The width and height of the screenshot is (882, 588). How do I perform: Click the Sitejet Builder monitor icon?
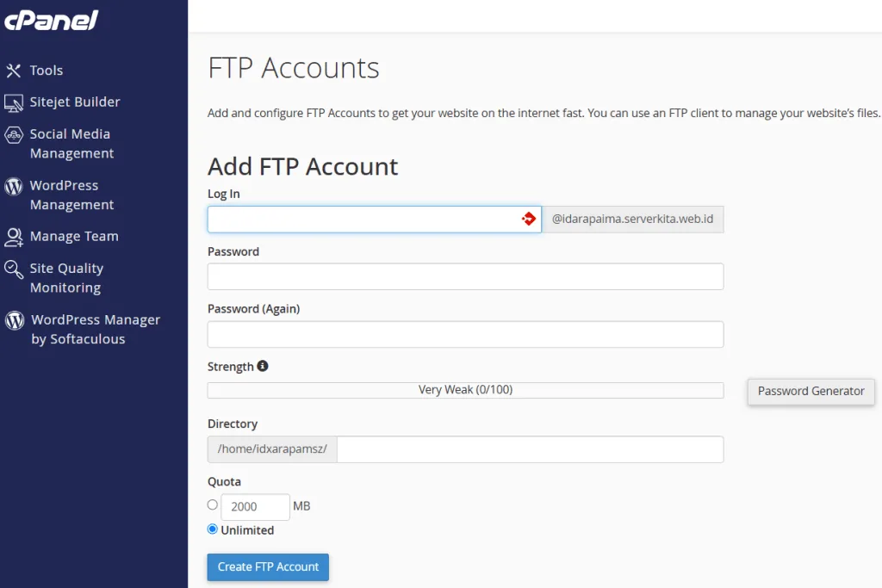[14, 102]
